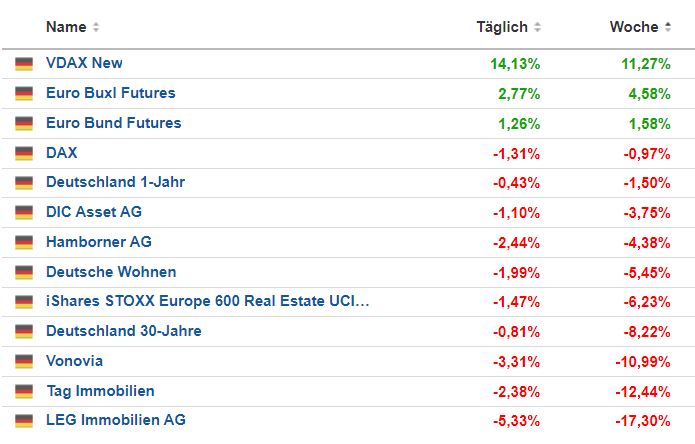The image size is (695, 444).
Task: Sort the table by Name column arrows
Action: 96,27
